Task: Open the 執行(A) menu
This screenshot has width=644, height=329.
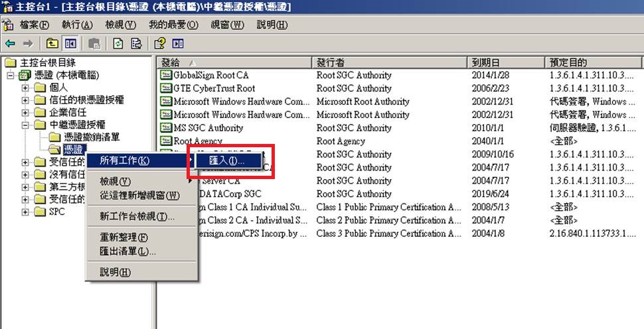Action: coord(77,25)
